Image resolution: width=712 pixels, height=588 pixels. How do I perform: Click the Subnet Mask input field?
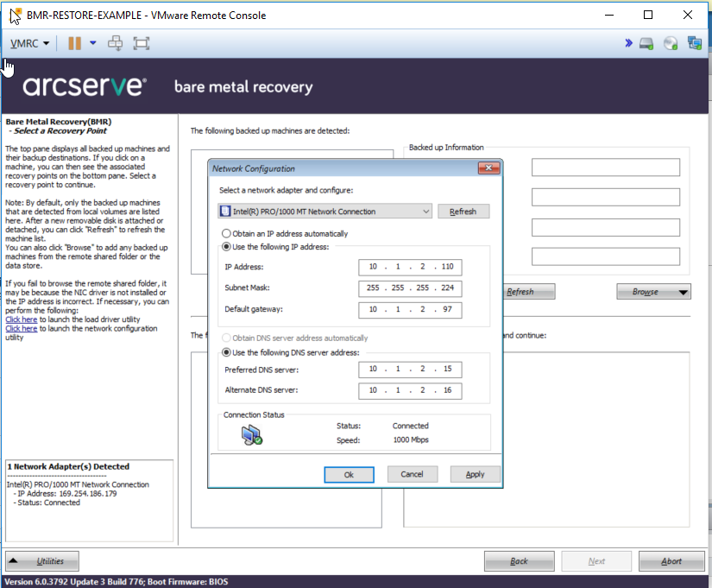[x=410, y=288]
